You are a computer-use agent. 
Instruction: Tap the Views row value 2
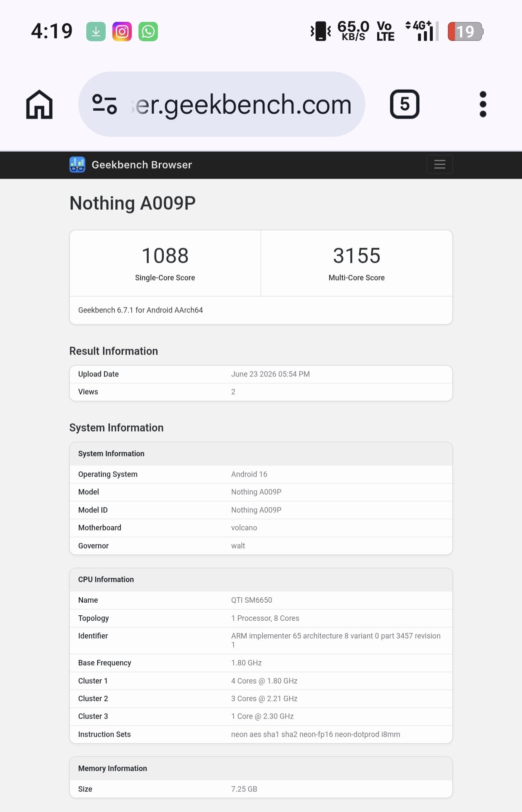pos(233,392)
